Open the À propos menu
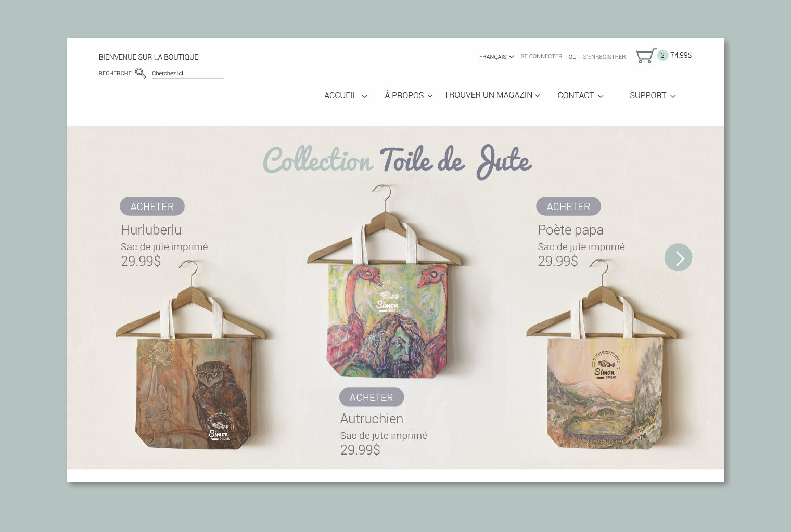Viewport: 791px width, 532px height. tap(409, 95)
